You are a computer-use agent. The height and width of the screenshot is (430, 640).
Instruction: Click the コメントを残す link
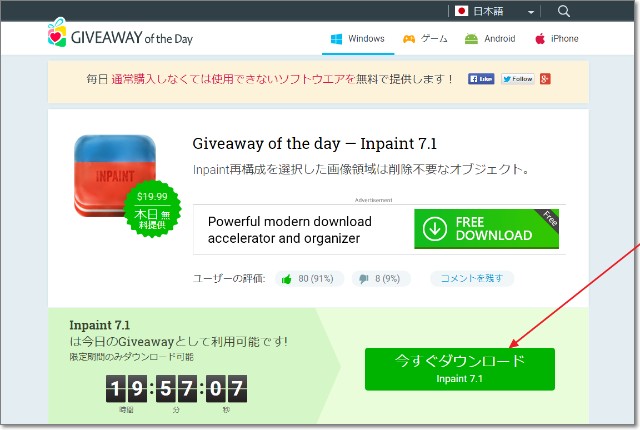click(471, 279)
